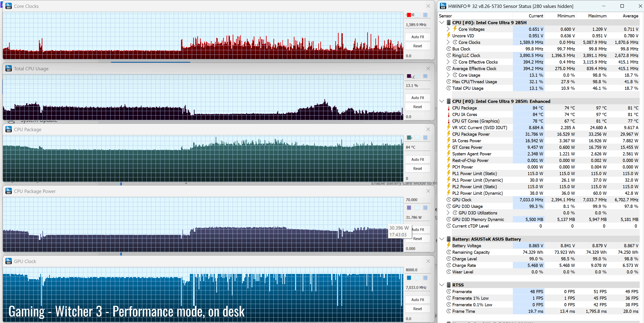Click the chip icon beside CPU [#0]: Intel Core Ultra 9 285H
The width and height of the screenshot is (644, 323).
pyautogui.click(x=449, y=22)
